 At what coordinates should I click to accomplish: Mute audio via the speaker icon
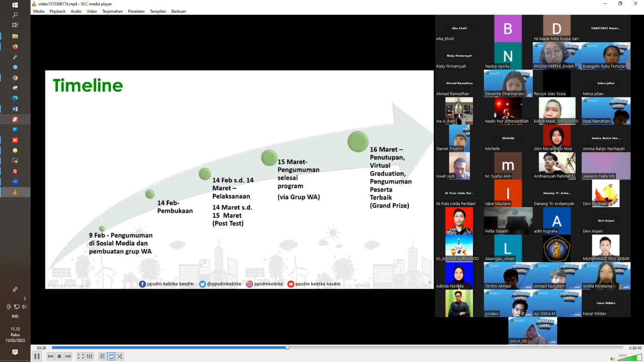pyautogui.click(x=612, y=359)
